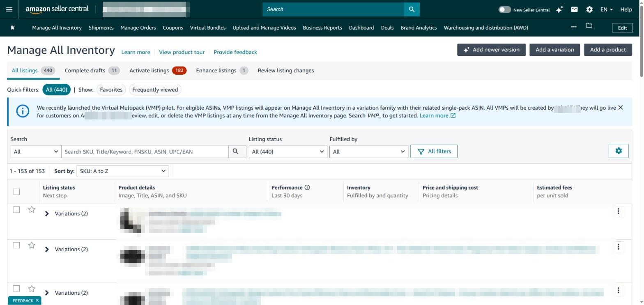The image size is (644, 305).
Task: Open Virtual Bundles nav item
Action: [207, 28]
